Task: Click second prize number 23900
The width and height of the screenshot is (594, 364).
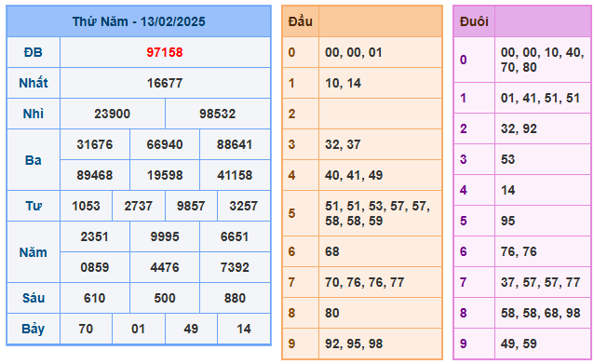Action: (x=112, y=114)
